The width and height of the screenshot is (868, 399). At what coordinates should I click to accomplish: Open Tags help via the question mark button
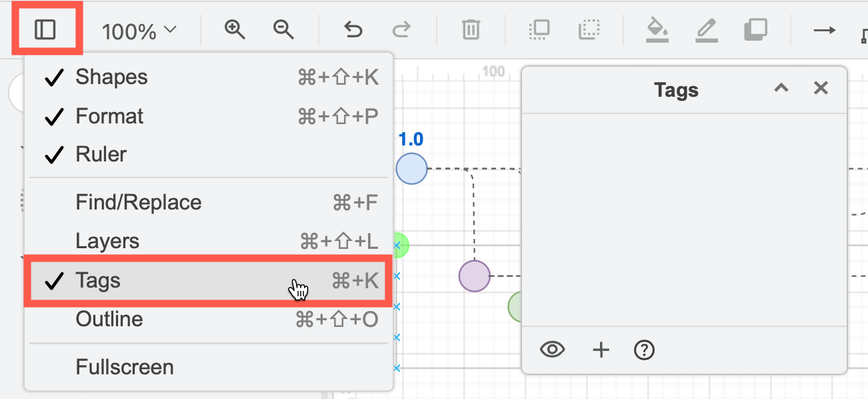pos(644,350)
